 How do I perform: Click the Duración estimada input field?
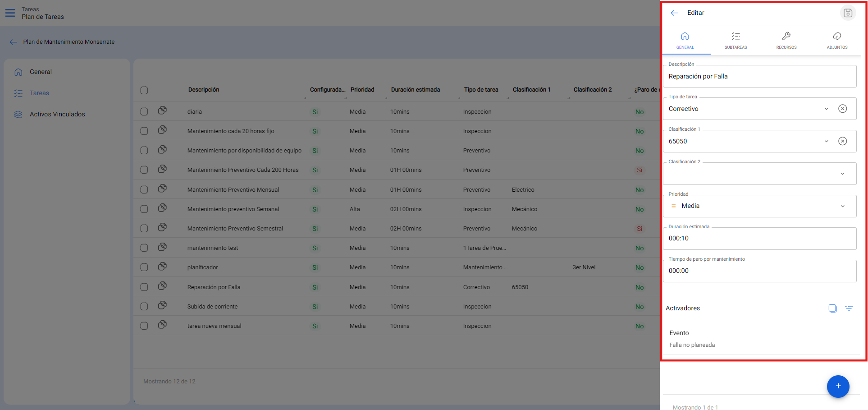[x=759, y=239]
